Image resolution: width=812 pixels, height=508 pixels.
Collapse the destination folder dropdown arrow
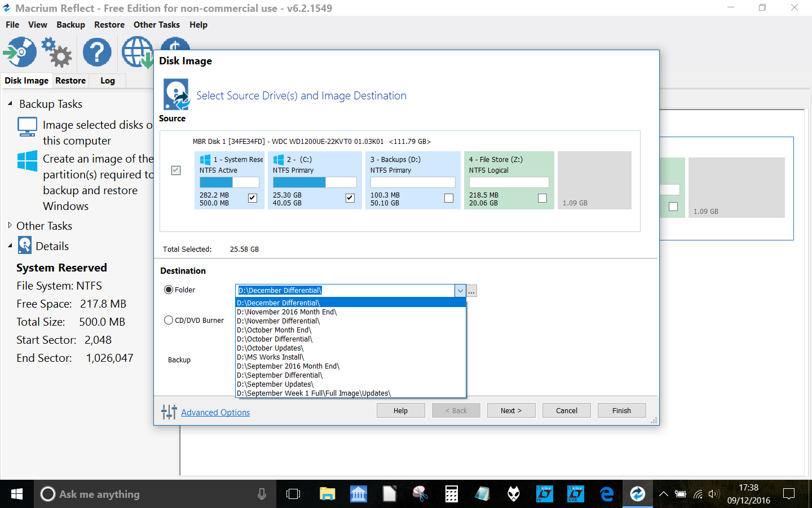tap(461, 291)
